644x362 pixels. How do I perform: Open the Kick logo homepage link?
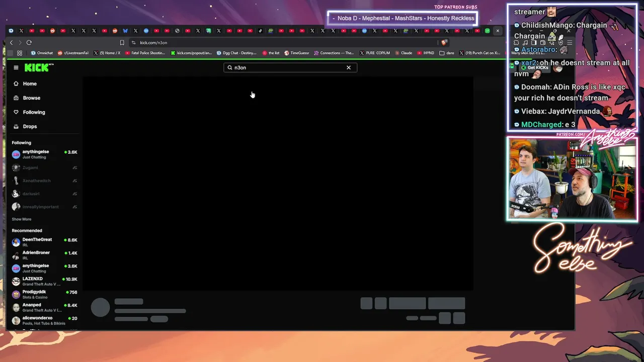pyautogui.click(x=39, y=67)
